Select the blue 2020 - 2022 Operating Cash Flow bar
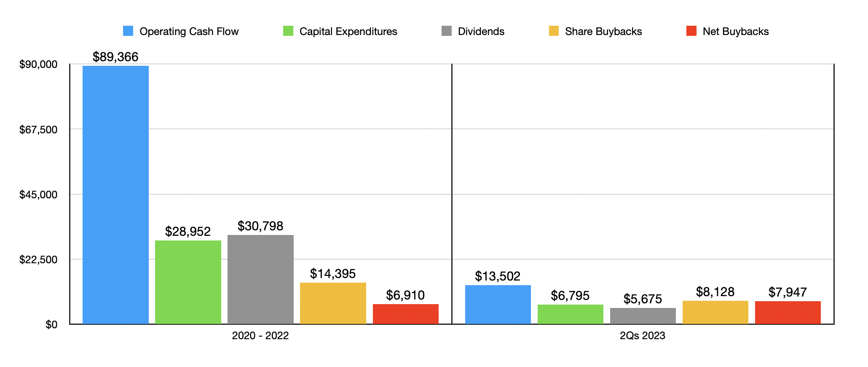The width and height of the screenshot is (868, 367). pyautogui.click(x=115, y=195)
